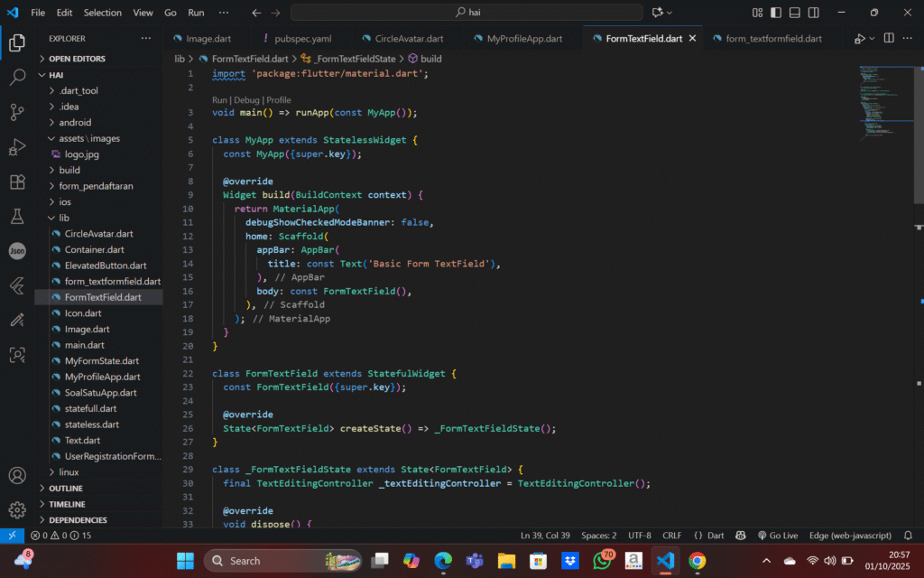
Task: Expand the form_pendaftaran folder
Action: 96,186
